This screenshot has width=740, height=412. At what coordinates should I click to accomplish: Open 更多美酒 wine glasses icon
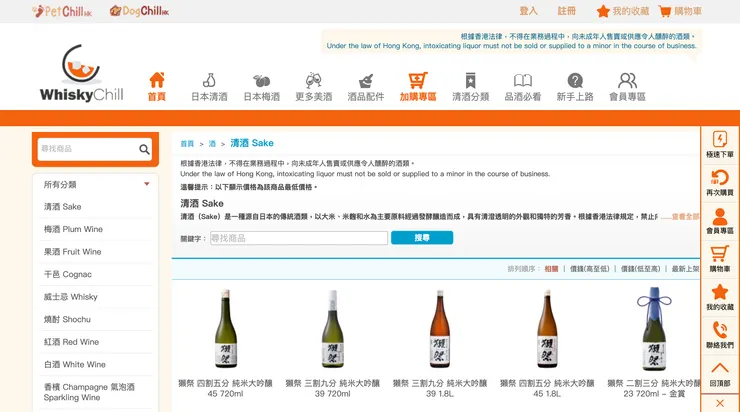(x=313, y=80)
